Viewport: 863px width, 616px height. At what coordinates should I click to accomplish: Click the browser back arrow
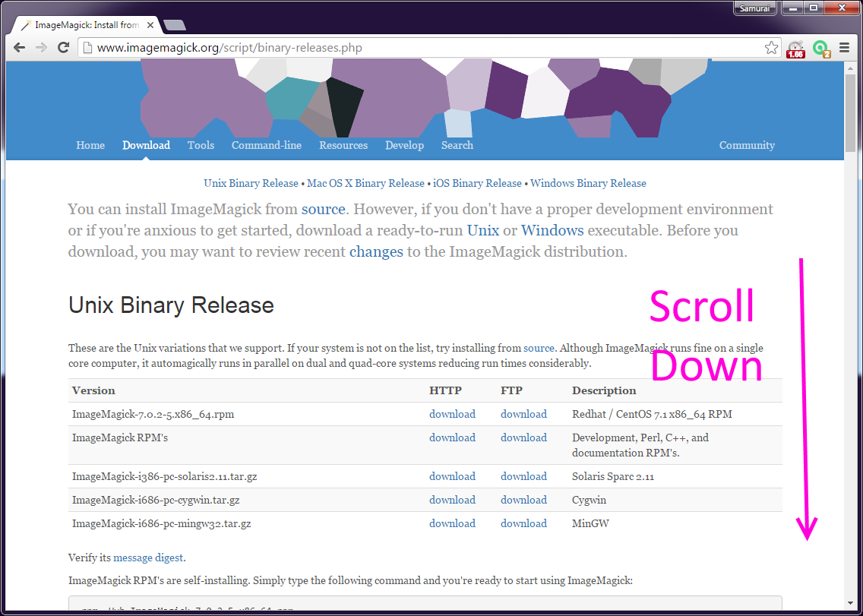(x=20, y=47)
